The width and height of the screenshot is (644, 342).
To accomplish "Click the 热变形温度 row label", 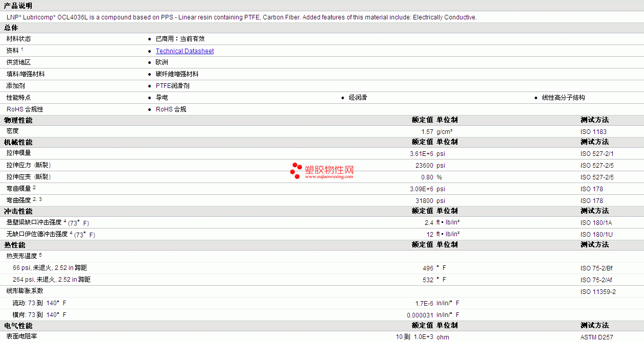I will coord(22,256).
